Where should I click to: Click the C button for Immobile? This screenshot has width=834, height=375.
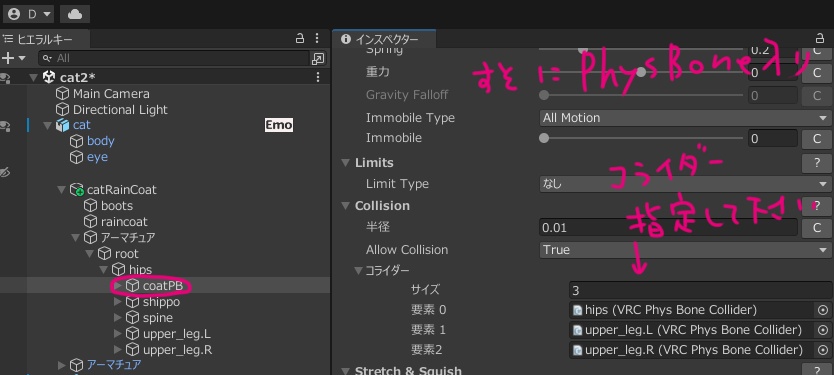click(x=817, y=139)
